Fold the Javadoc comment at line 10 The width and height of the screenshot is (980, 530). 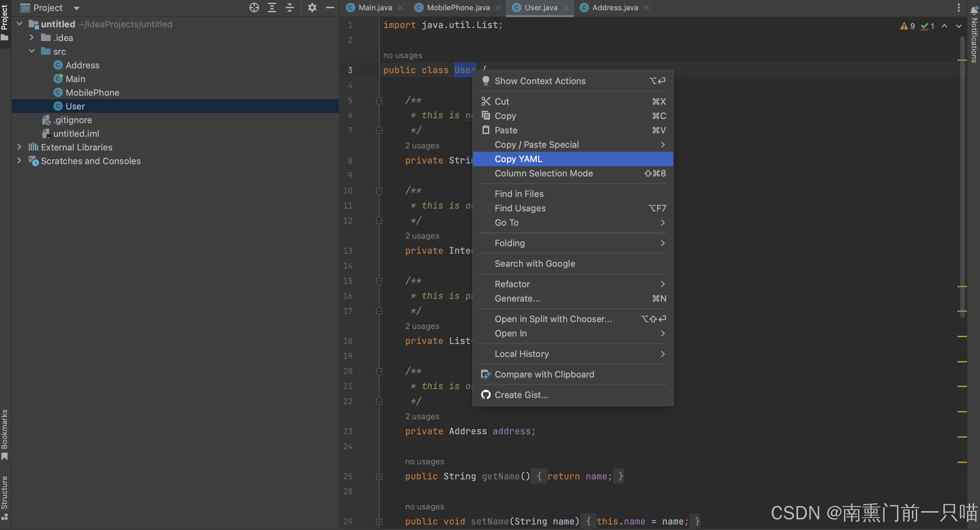pos(379,191)
